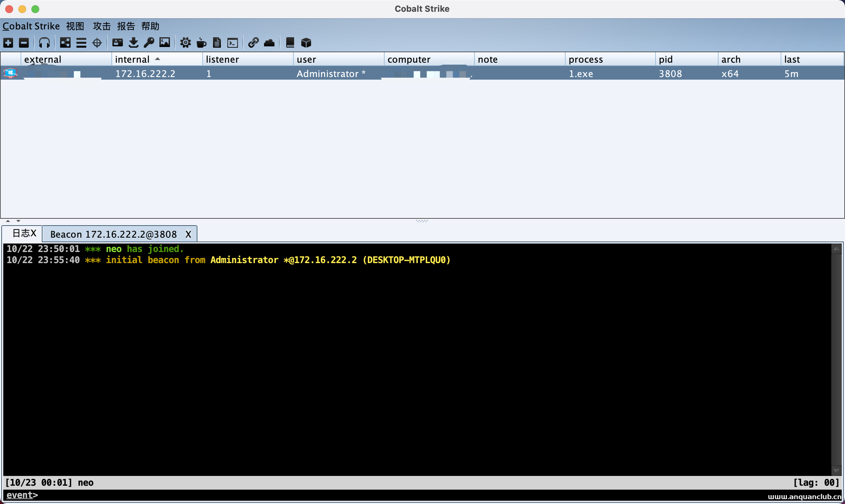Image resolution: width=845 pixels, height=504 pixels.
Task: Sort by the internal column header
Action: pyautogui.click(x=133, y=59)
